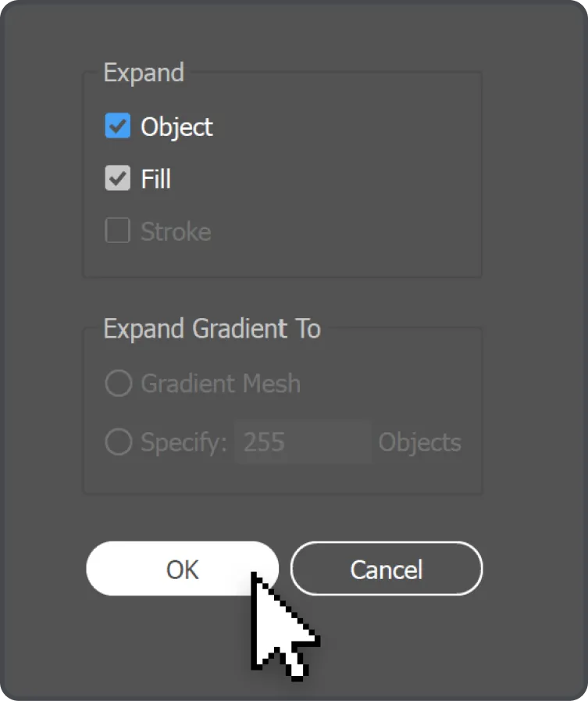588x701 pixels.
Task: Enable the Stroke checkbox
Action: pos(117,231)
